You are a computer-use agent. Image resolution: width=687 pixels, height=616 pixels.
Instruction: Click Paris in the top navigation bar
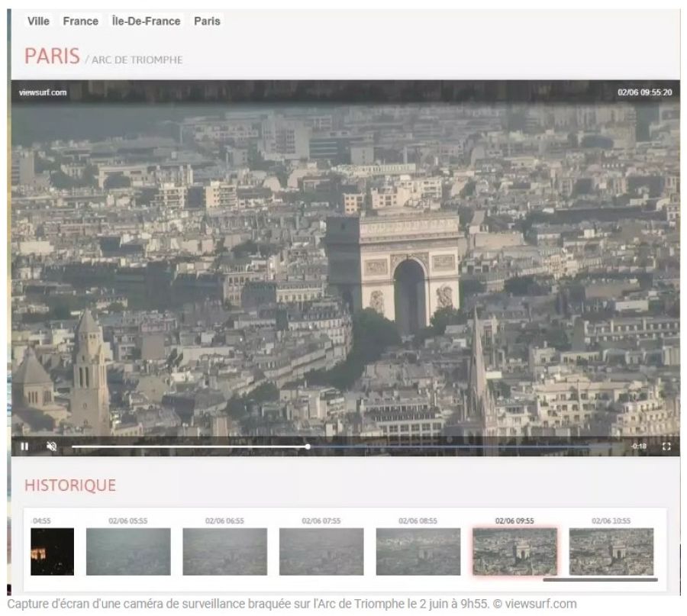click(x=206, y=21)
